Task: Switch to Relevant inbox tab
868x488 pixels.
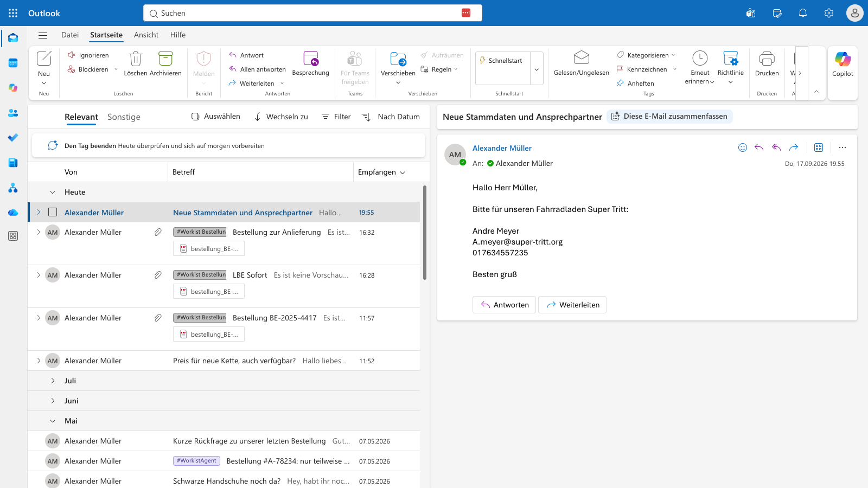Action: click(81, 117)
